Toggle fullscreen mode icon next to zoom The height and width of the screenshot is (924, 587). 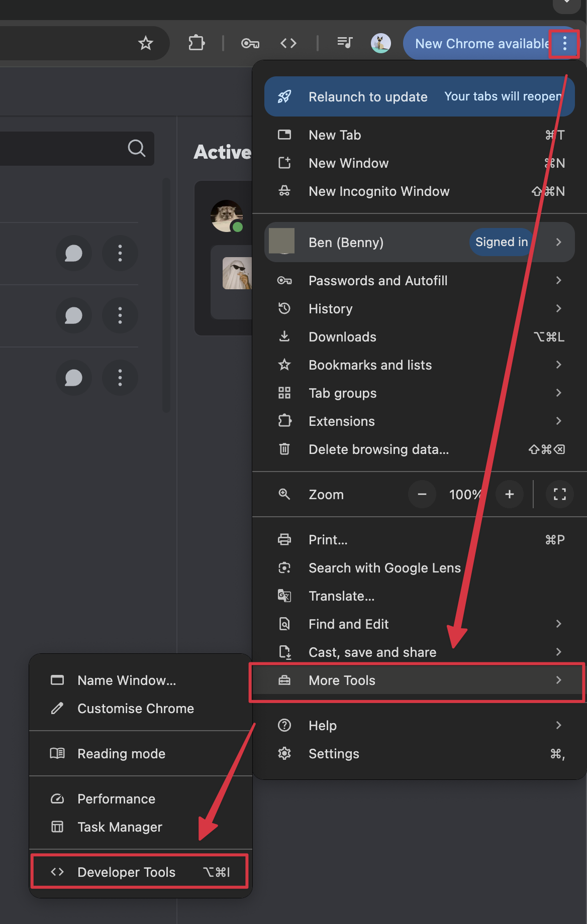point(560,494)
